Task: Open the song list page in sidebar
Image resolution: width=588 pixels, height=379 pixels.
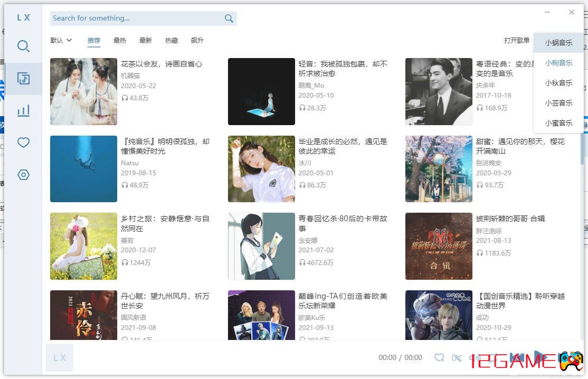Action: pyautogui.click(x=23, y=79)
